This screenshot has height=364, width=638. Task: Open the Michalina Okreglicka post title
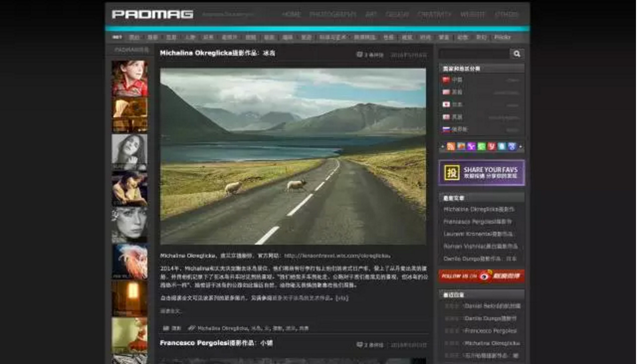coord(217,53)
